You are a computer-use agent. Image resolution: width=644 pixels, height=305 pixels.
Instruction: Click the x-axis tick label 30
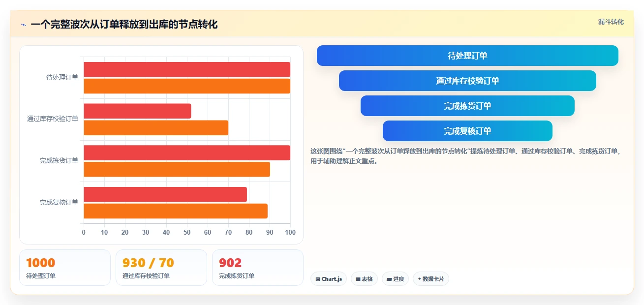coord(146,232)
